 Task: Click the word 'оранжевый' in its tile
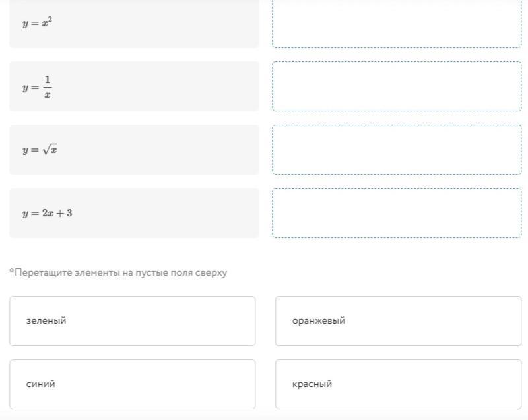(x=319, y=321)
